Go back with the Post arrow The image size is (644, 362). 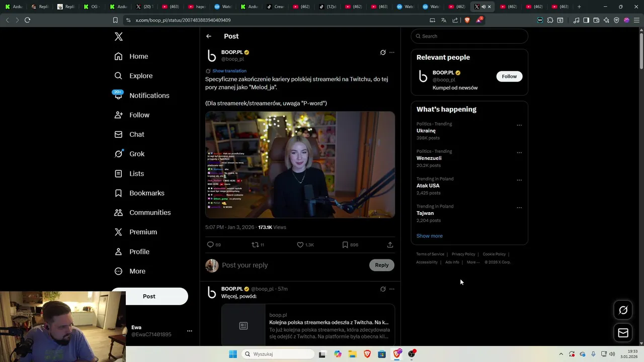(x=209, y=36)
